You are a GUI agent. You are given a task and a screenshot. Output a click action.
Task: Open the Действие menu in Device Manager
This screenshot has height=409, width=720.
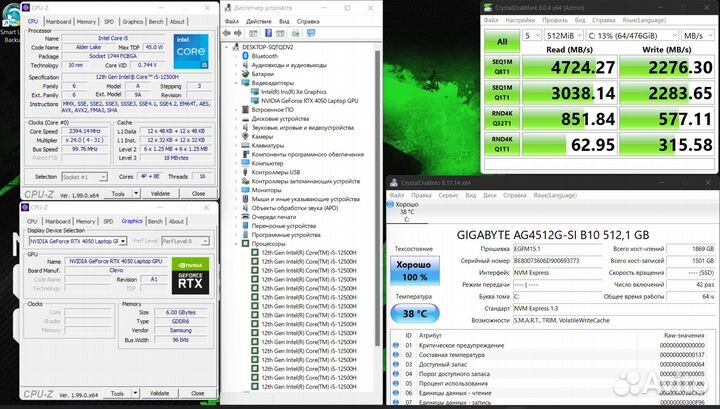click(259, 22)
